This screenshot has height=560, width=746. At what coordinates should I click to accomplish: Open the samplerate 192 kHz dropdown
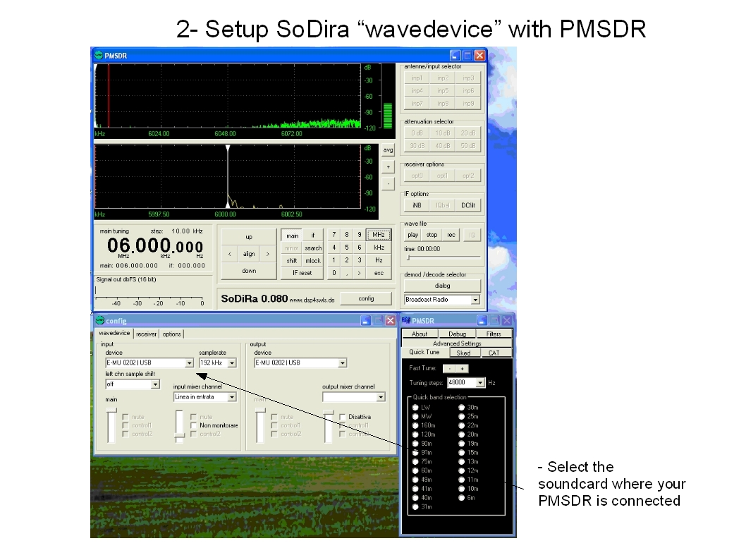coord(232,363)
